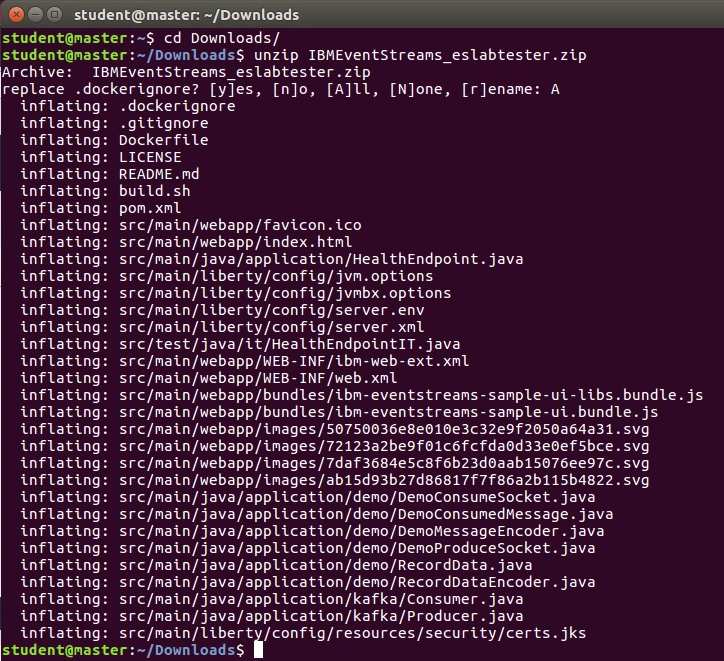The width and height of the screenshot is (724, 661).
Task: Click the images/ab15d93b27d86817f7f86a2b115b4822.svg path
Action: pos(384,480)
